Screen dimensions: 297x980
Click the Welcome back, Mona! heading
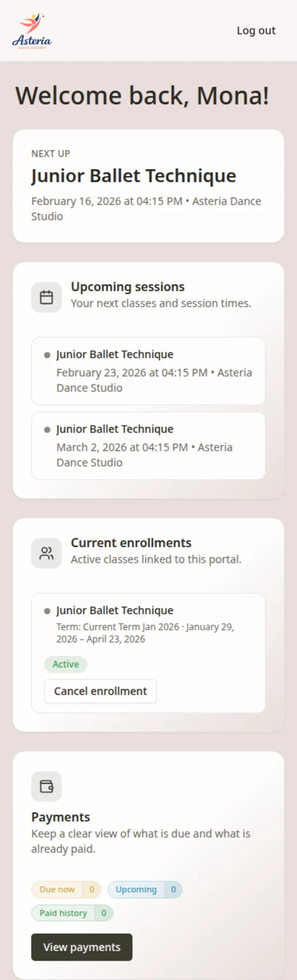point(142,95)
